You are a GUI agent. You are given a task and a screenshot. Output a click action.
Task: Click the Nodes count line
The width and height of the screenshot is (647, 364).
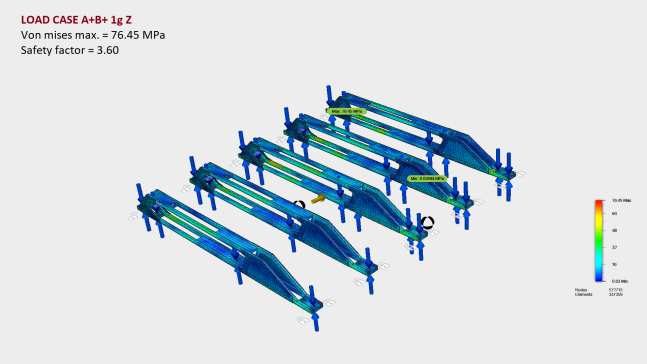599,290
